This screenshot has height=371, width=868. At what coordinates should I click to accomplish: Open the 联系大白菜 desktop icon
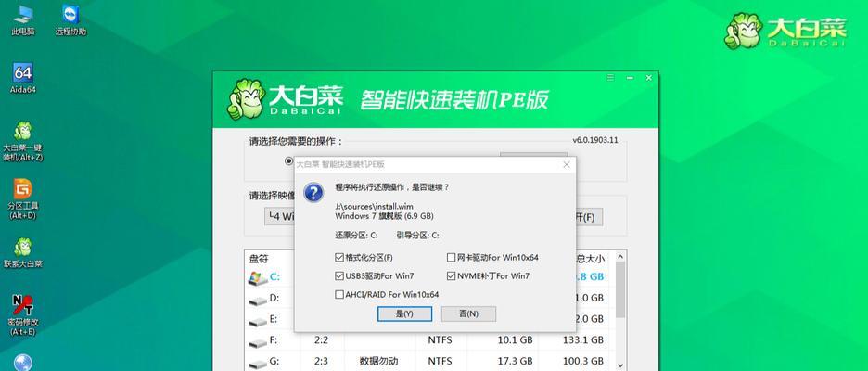(22, 253)
